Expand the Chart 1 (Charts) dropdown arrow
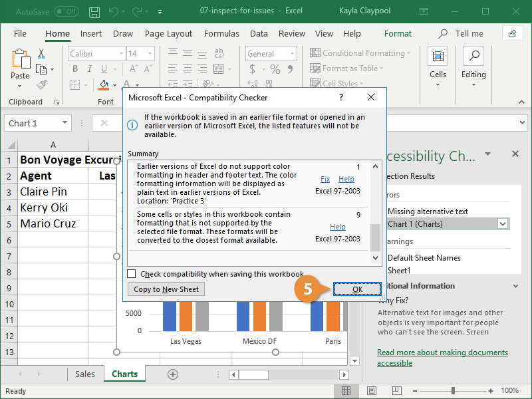This screenshot has width=532, height=399. tap(503, 224)
